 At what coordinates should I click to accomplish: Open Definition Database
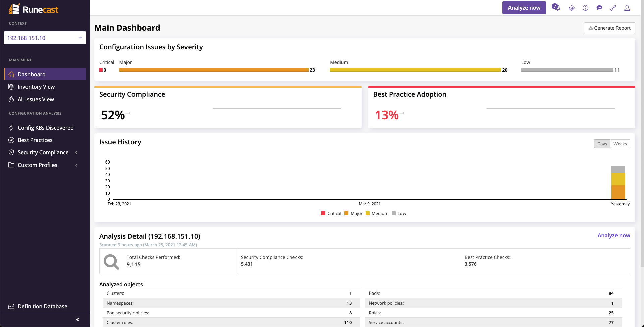tap(45, 306)
